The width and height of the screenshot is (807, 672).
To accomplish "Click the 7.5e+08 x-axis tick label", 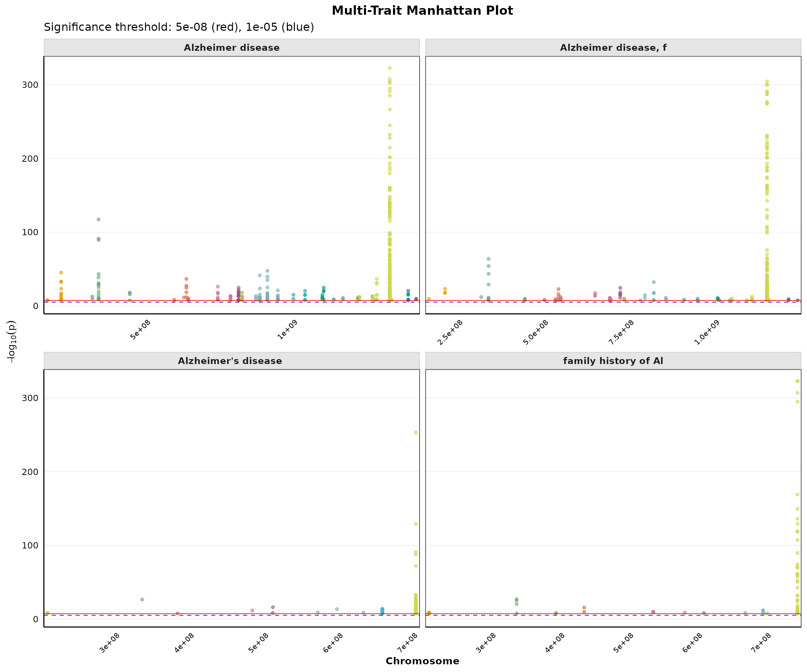I will [x=621, y=332].
